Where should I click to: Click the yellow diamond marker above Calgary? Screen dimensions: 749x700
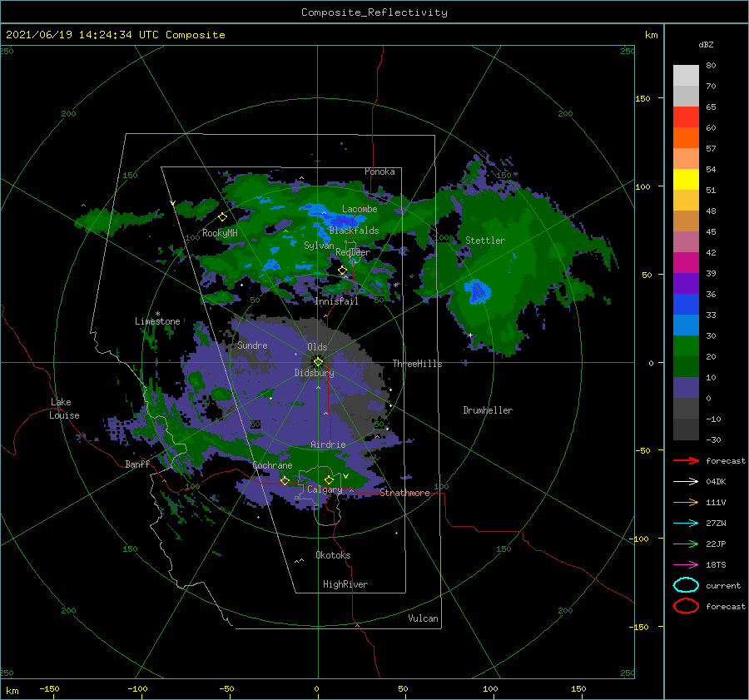point(329,479)
